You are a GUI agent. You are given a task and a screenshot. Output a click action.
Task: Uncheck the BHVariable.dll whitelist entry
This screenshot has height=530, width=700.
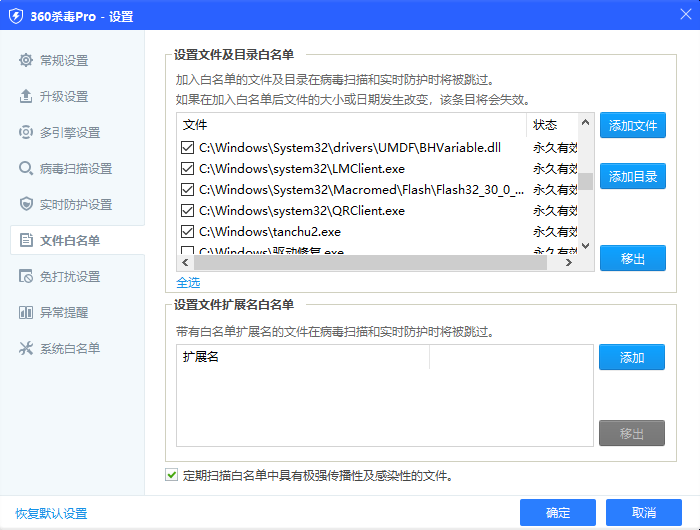[x=188, y=147]
